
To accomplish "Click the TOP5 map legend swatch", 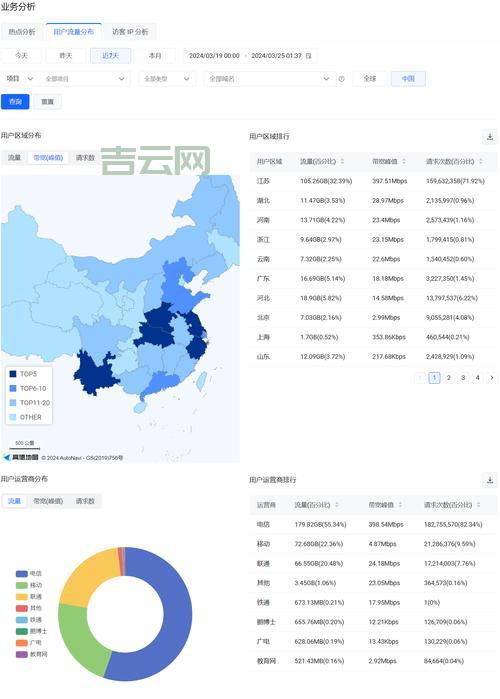I will (13, 374).
